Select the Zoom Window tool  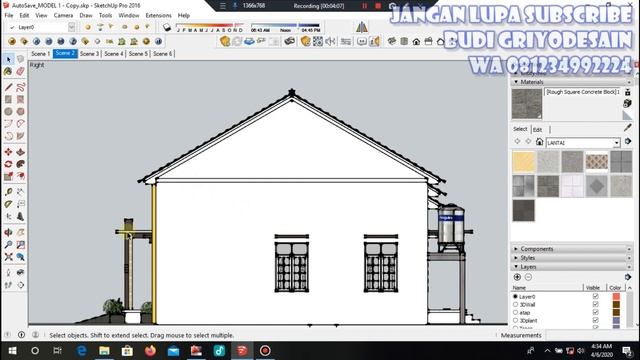pos(20,244)
